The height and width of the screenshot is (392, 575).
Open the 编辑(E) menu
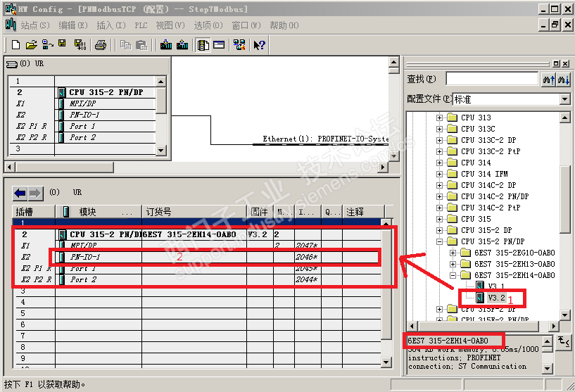click(x=73, y=25)
